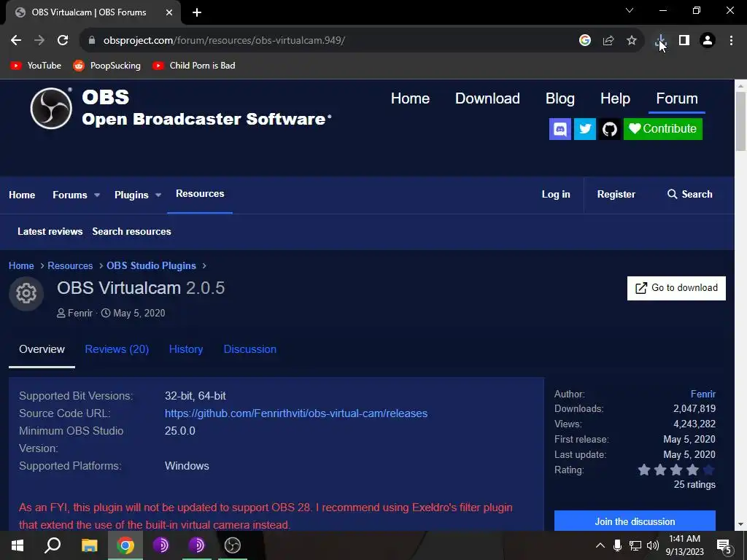Open the OBS GitHub icon
The image size is (747, 560).
click(610, 128)
